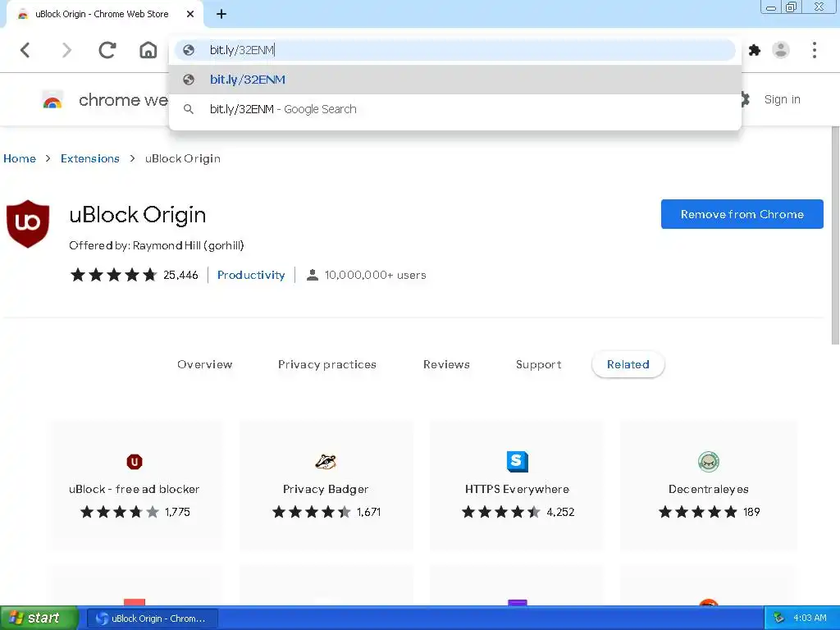Viewport: 840px width, 630px height.
Task: Click Remove from Chrome button
Action: tap(742, 214)
